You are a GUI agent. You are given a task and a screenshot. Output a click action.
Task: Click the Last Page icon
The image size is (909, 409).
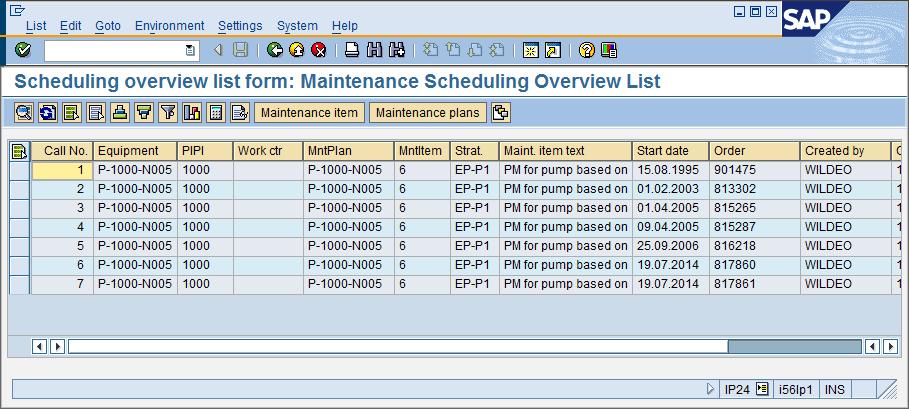pos(497,50)
